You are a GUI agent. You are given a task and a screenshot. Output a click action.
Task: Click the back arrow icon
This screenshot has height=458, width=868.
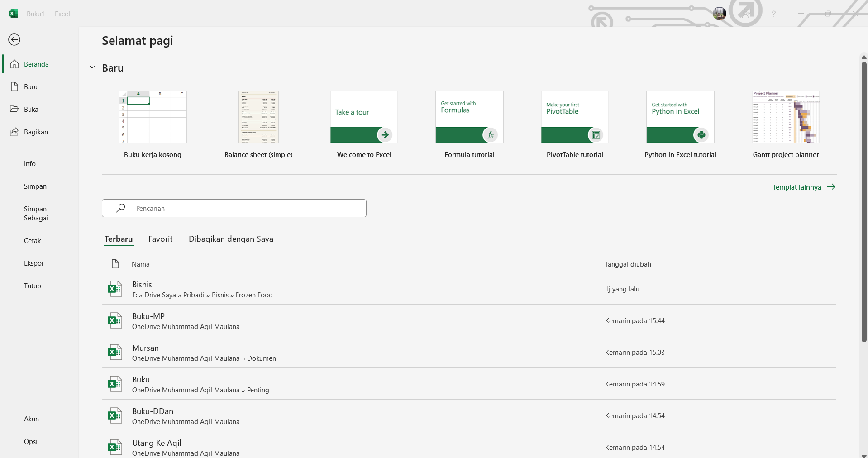(14, 40)
